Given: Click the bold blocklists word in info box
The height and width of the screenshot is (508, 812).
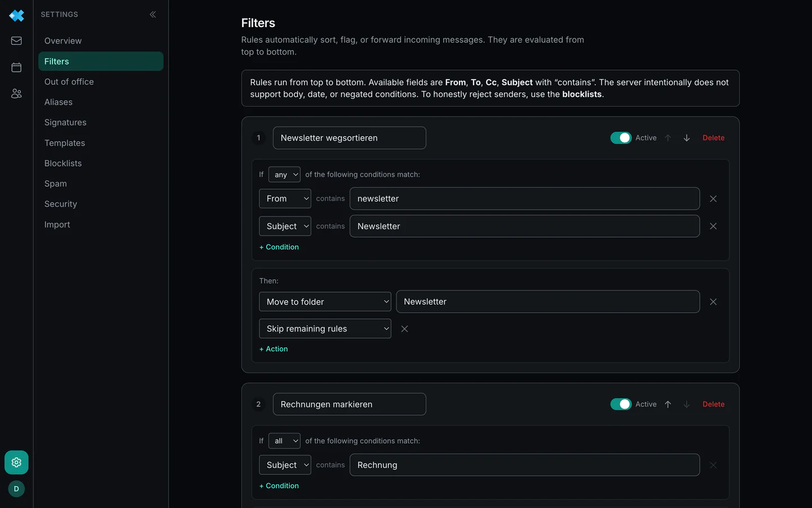Looking at the screenshot, I should pyautogui.click(x=582, y=94).
